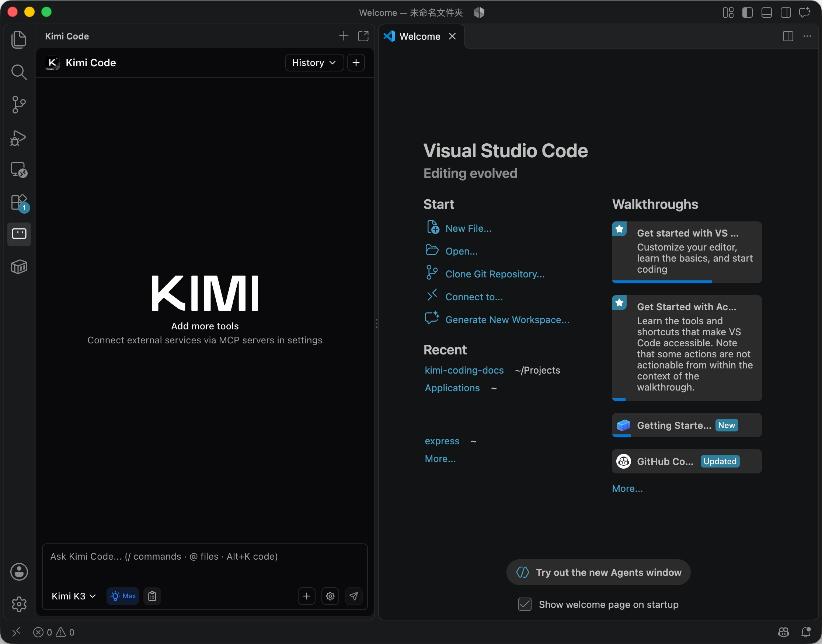Image resolution: width=822 pixels, height=644 pixels.
Task: Close the Welcome tab
Action: point(452,36)
